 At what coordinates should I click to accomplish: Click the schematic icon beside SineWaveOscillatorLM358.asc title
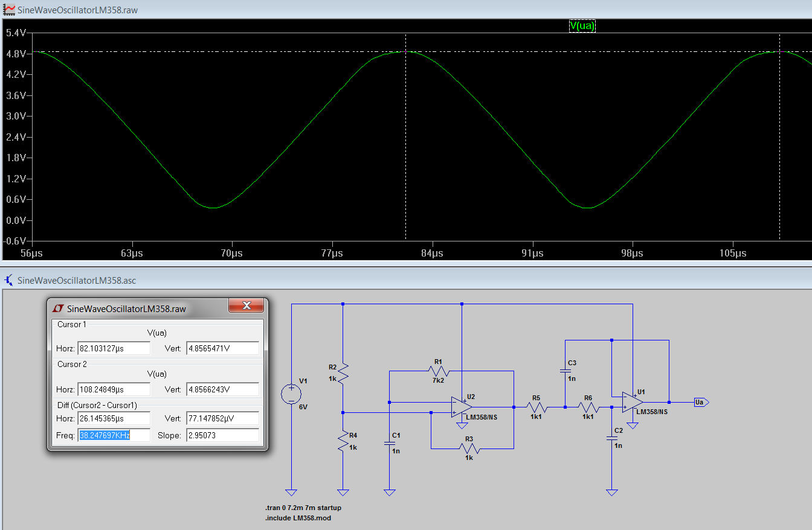8,280
